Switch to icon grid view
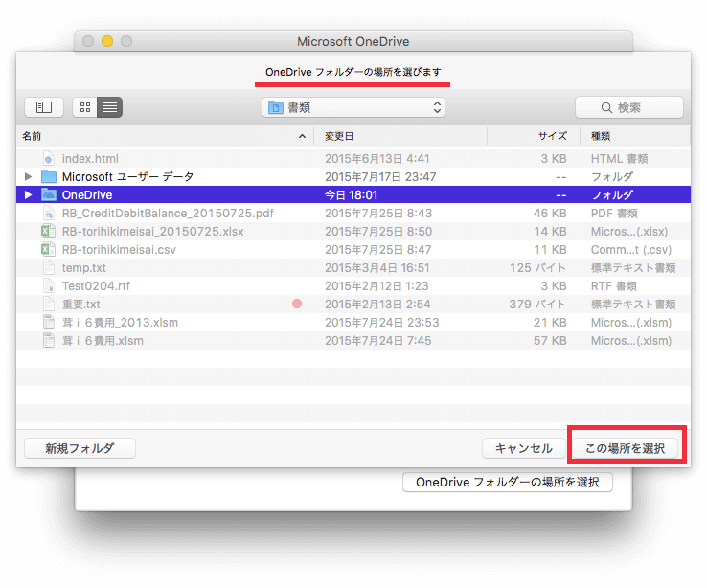 tap(84, 107)
